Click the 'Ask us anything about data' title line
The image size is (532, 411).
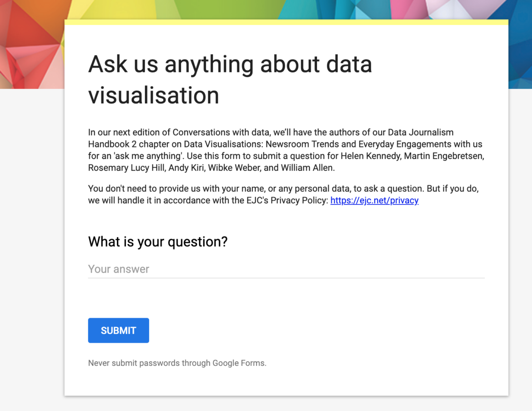230,64
